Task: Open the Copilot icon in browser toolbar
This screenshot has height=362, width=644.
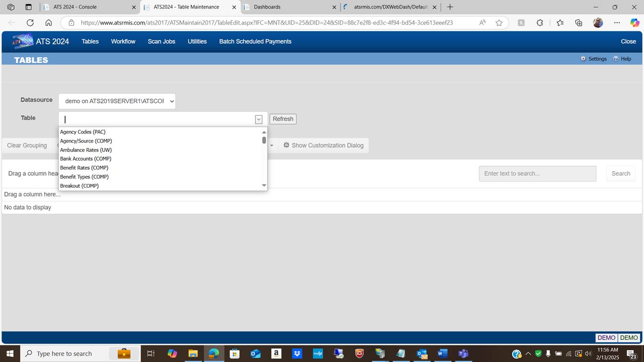Action: [634, 23]
